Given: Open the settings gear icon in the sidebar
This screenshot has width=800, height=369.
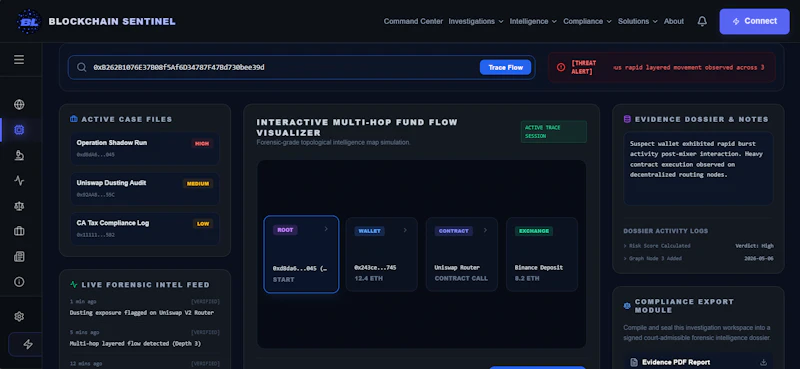Looking at the screenshot, I should [x=19, y=316].
